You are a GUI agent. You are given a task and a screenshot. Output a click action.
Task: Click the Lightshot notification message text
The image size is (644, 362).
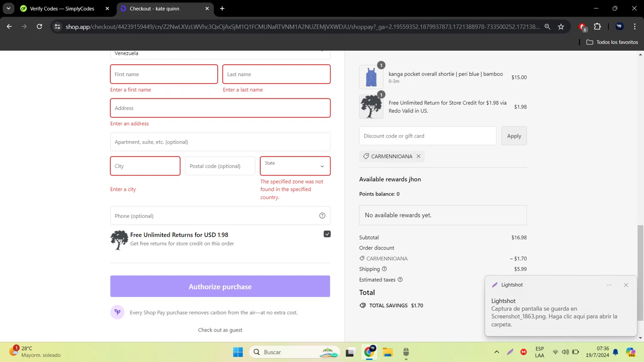click(554, 317)
